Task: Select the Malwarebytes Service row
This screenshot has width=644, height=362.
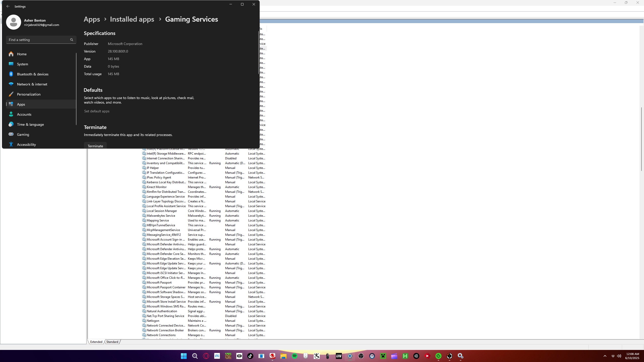Action: tap(161, 216)
